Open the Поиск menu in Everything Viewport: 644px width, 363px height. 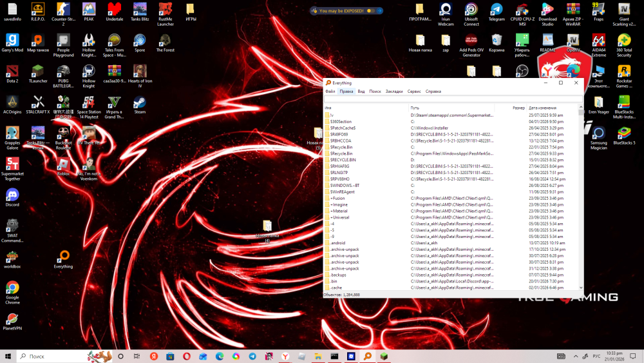(375, 92)
